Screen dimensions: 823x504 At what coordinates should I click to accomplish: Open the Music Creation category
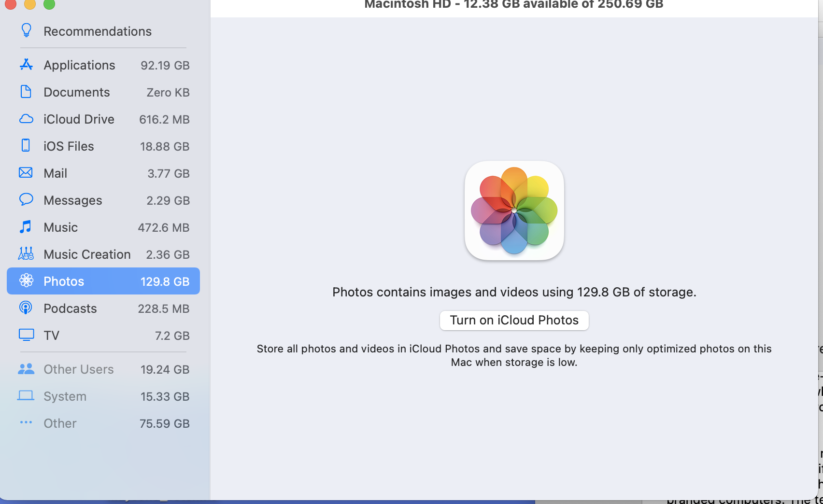coord(103,254)
